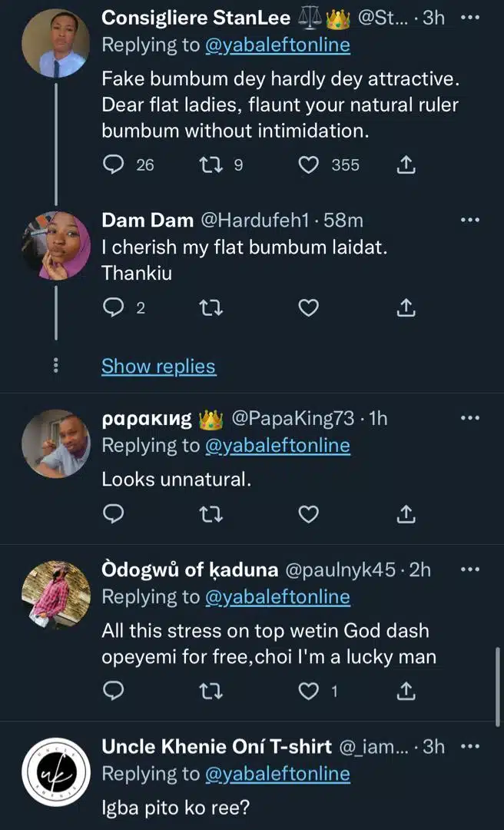Share Òdogwů of kaduna's tweet
Viewport: 504px width, 830px height.
[x=406, y=692]
